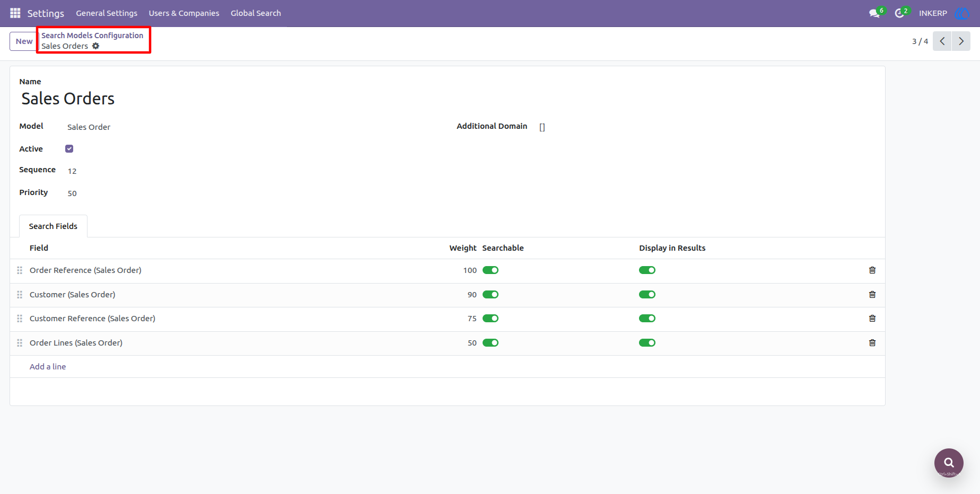The height and width of the screenshot is (494, 980).
Task: Toggle Searchable for Order Reference
Action: tap(491, 270)
